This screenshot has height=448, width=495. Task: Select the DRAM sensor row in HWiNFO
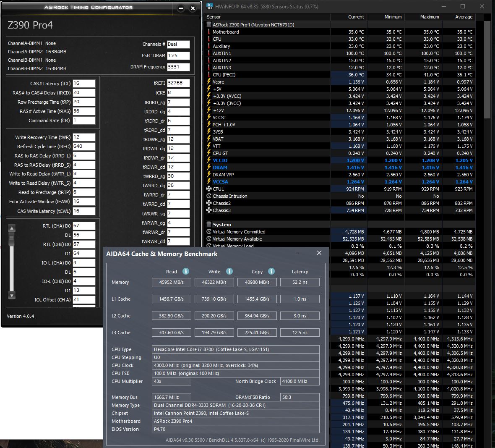pos(340,168)
